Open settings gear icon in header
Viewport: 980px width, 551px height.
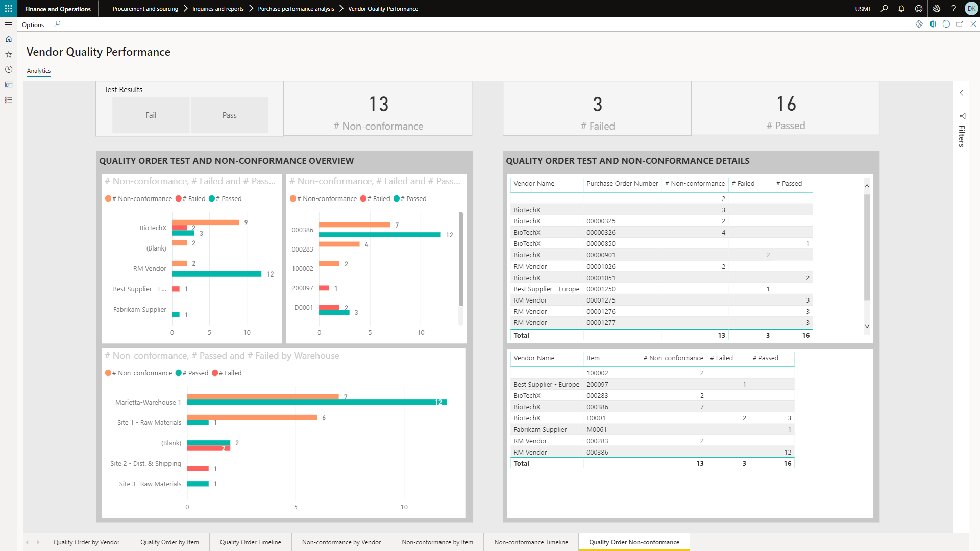pyautogui.click(x=937, y=9)
